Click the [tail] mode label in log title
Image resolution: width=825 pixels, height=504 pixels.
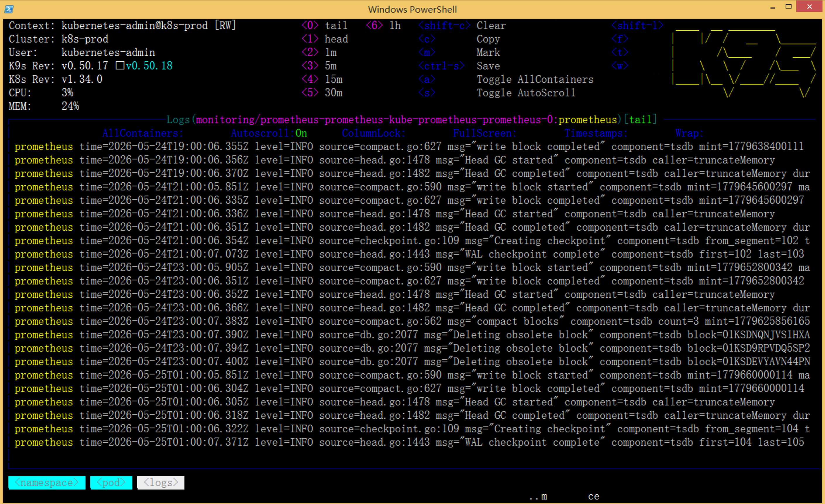[x=640, y=120]
